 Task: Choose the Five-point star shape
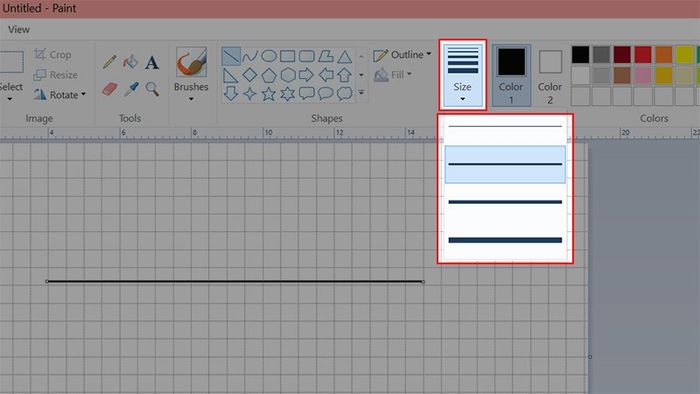[269, 94]
